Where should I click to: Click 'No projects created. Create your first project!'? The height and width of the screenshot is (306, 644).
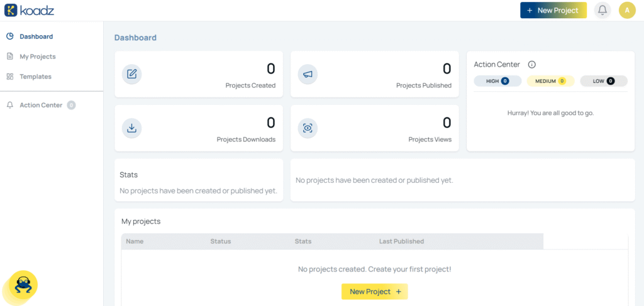(375, 270)
